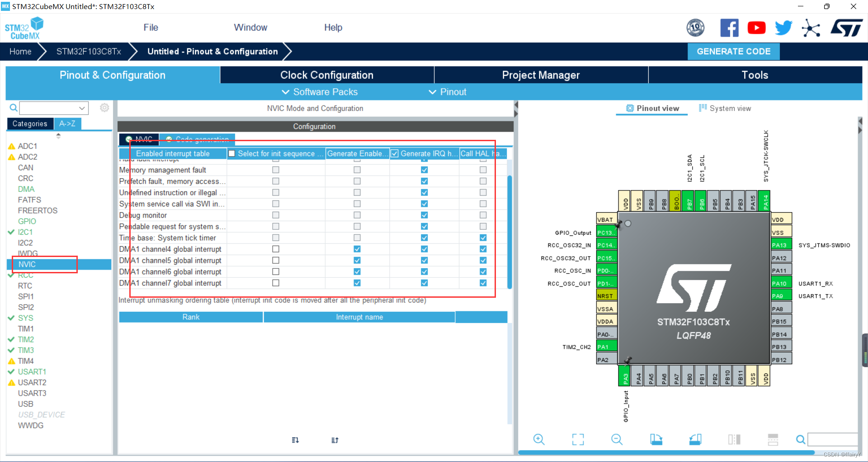Select the PA3 GPIO_Input pin

point(625,376)
